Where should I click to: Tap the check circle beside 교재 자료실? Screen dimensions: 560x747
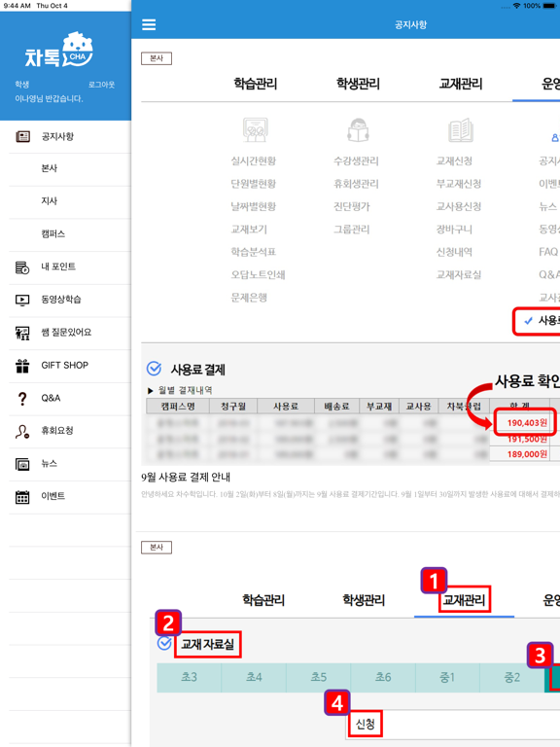(x=164, y=643)
